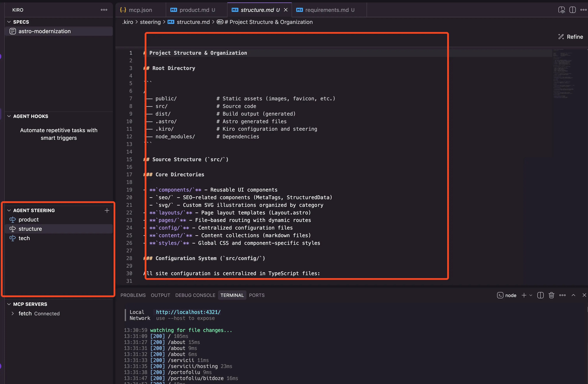Open the astro-modernization spec
Image resolution: width=588 pixels, height=384 pixels.
point(44,31)
